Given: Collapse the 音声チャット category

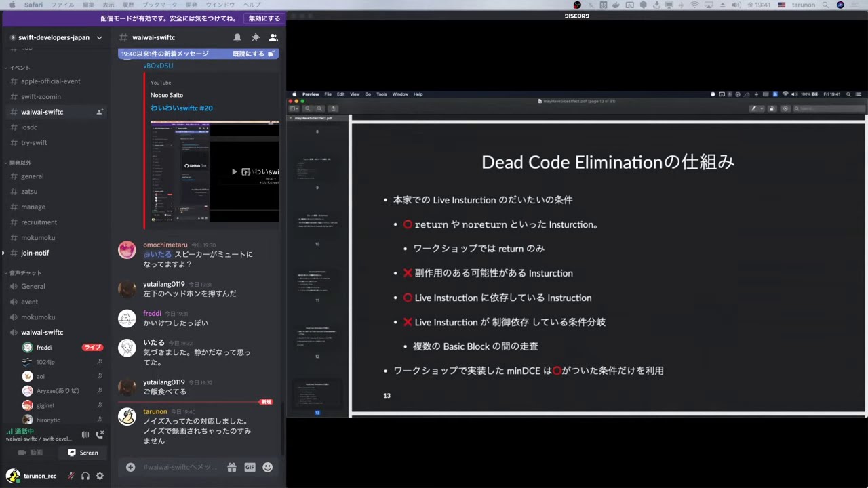Looking at the screenshot, I should 24,272.
